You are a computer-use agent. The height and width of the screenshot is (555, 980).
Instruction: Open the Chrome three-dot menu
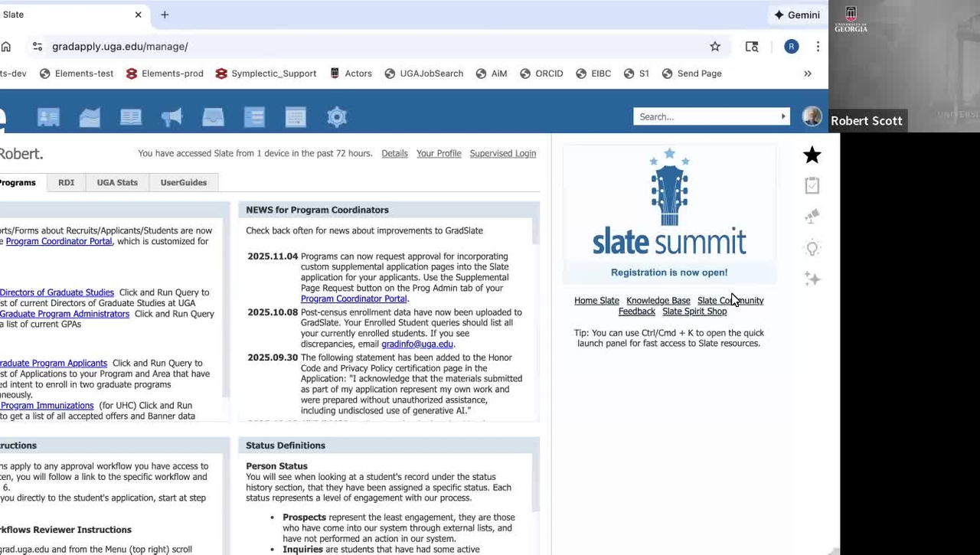pyautogui.click(x=818, y=47)
